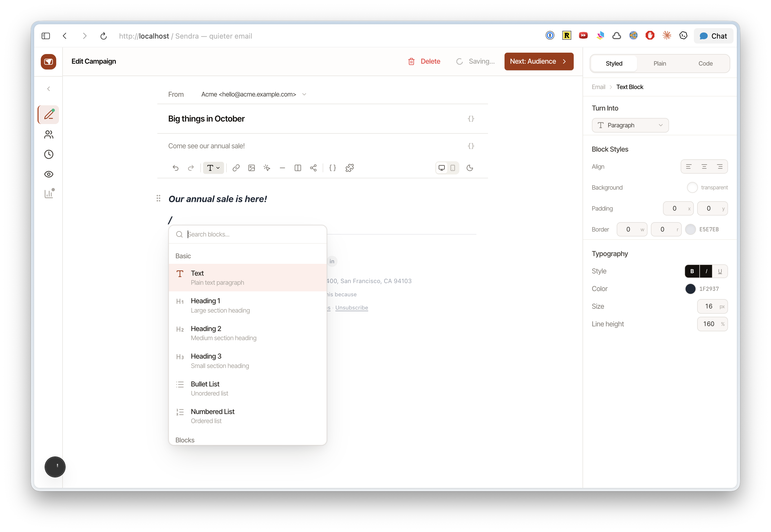The height and width of the screenshot is (532, 771).
Task: Toggle underline typography style
Action: [720, 271]
